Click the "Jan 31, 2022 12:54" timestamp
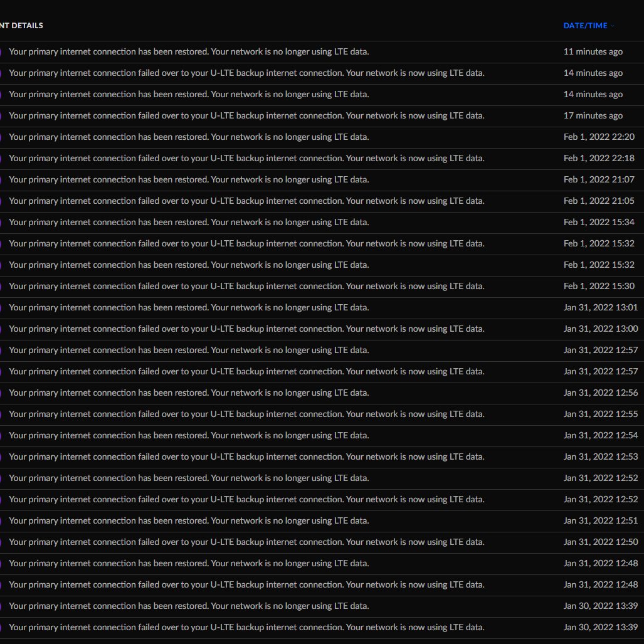Image resolution: width=644 pixels, height=644 pixels. [x=601, y=436]
